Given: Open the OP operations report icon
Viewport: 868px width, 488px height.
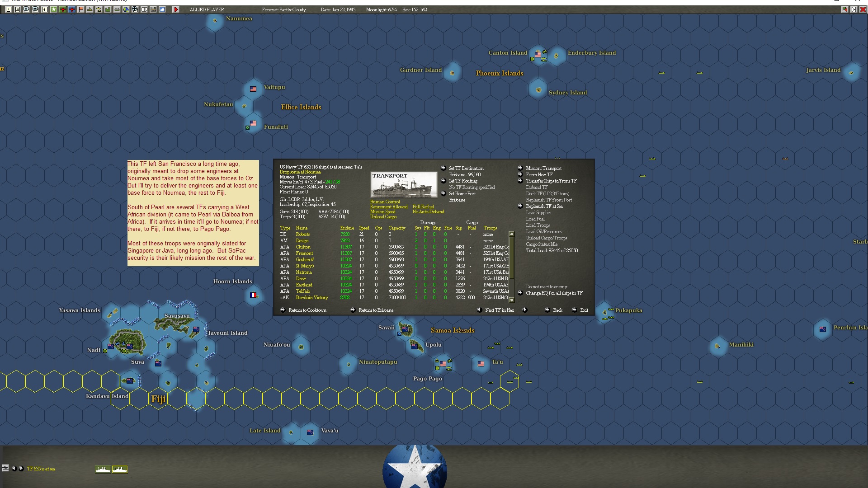Looking at the screenshot, I should click(144, 9).
